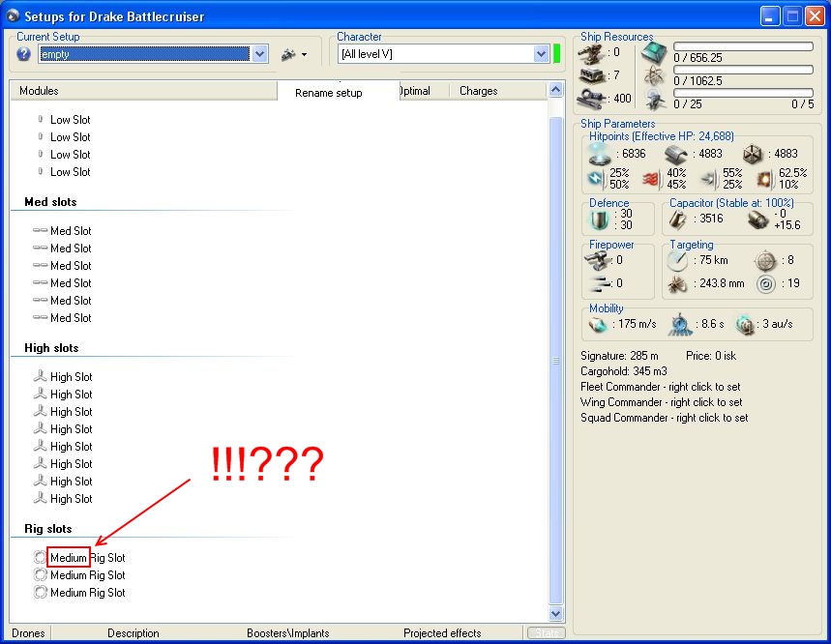Click the kinetic resistance icon

tap(709, 180)
